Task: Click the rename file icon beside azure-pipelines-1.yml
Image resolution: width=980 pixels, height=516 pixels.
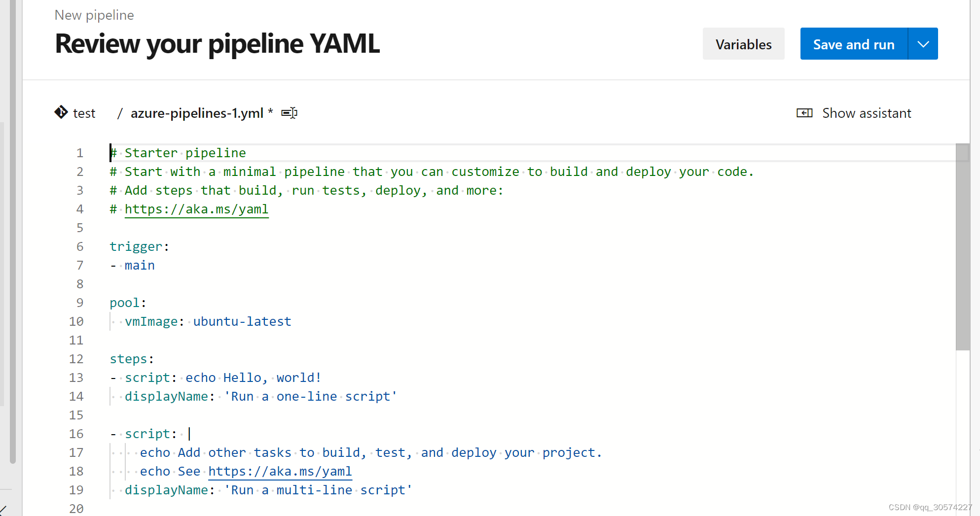Action: point(289,113)
